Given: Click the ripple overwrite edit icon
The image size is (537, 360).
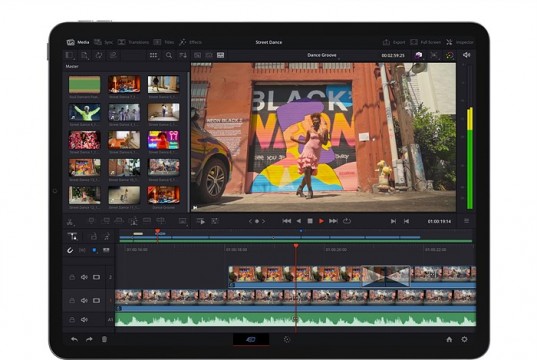Looking at the screenshot, I should click(119, 221).
